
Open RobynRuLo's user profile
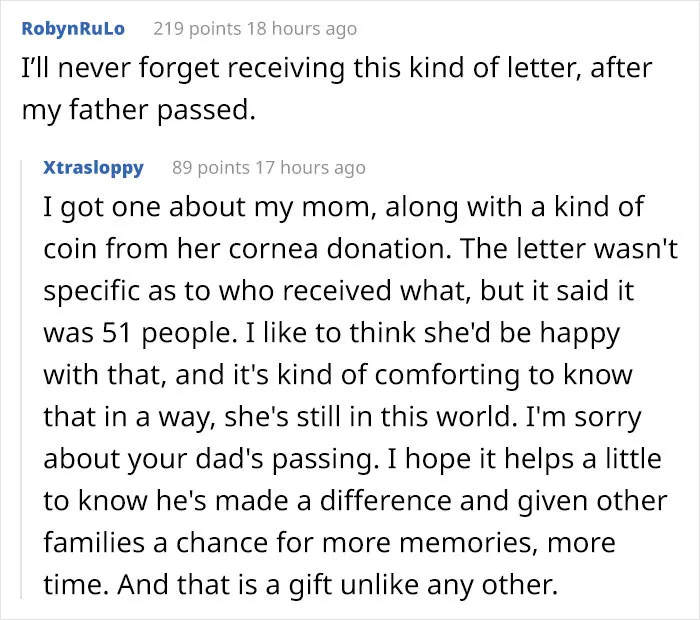pyautogui.click(x=73, y=29)
